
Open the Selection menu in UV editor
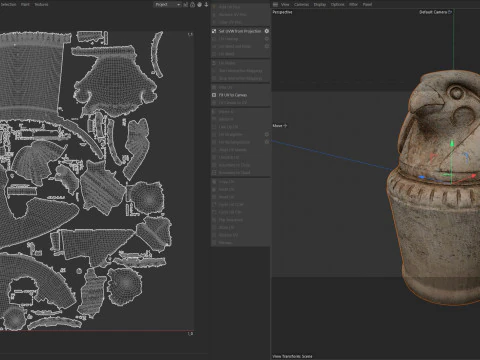[x=8, y=5]
